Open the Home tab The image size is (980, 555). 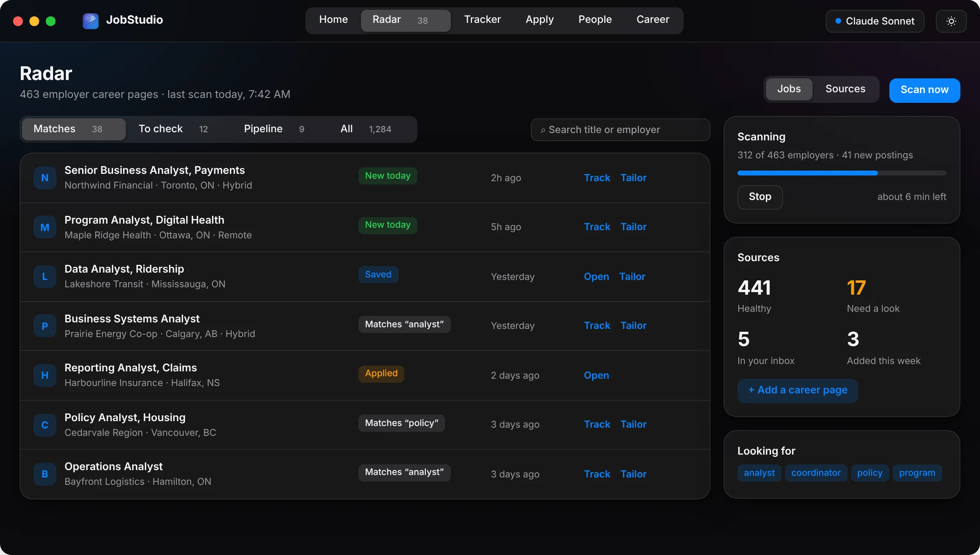click(x=334, y=20)
